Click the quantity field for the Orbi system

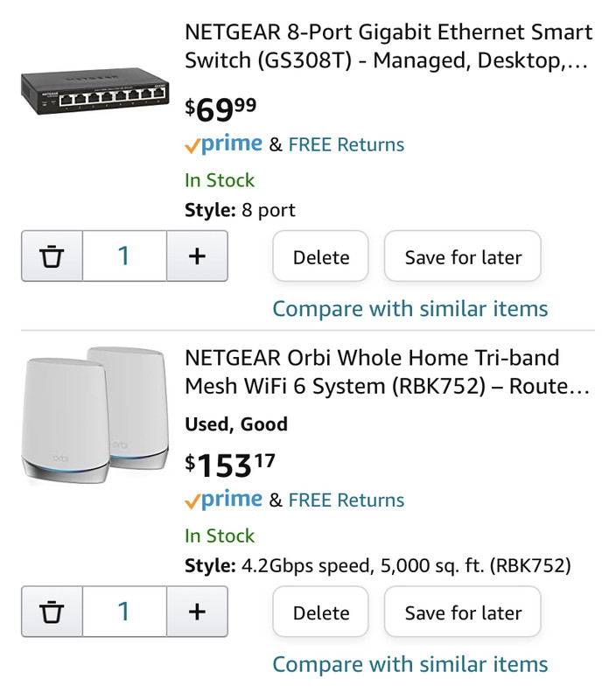[x=124, y=612]
